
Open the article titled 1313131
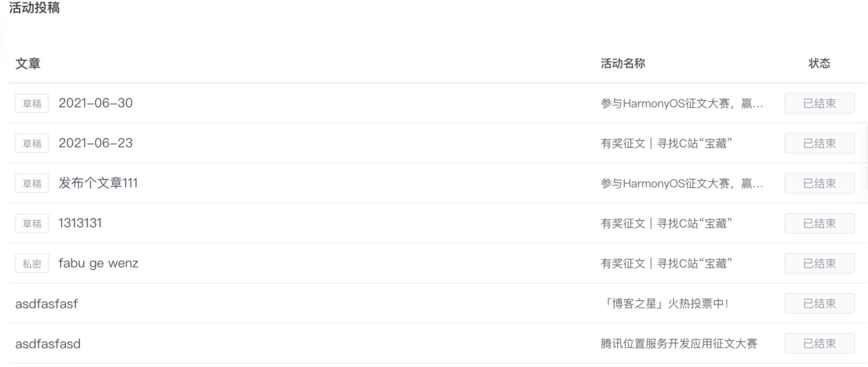point(80,224)
